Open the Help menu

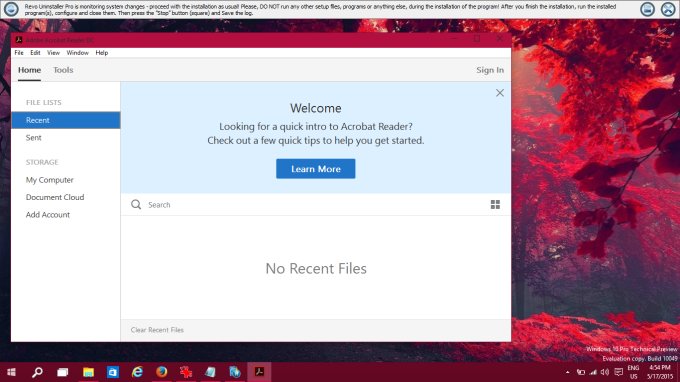coord(101,52)
